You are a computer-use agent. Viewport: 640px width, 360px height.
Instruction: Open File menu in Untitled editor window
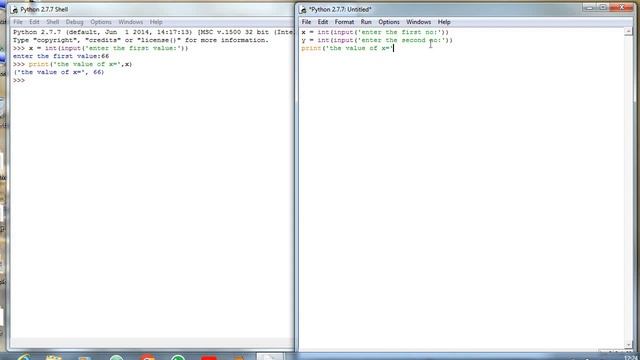point(306,22)
